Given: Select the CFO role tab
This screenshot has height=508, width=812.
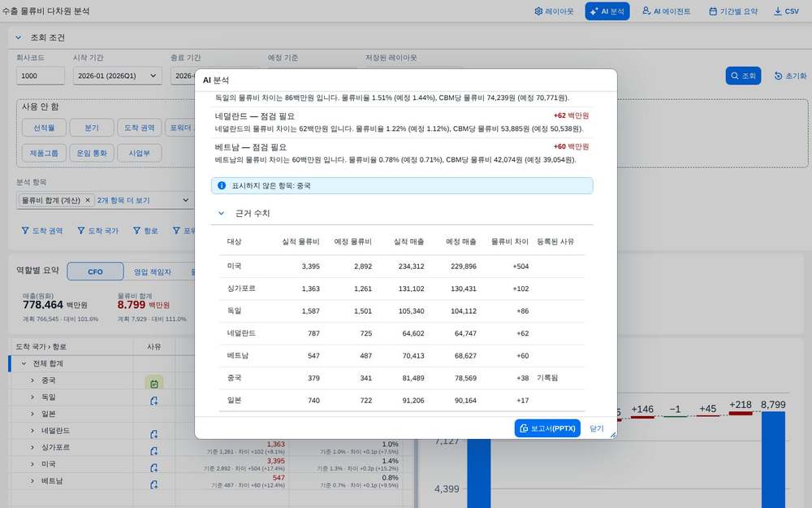Looking at the screenshot, I should pos(95,271).
